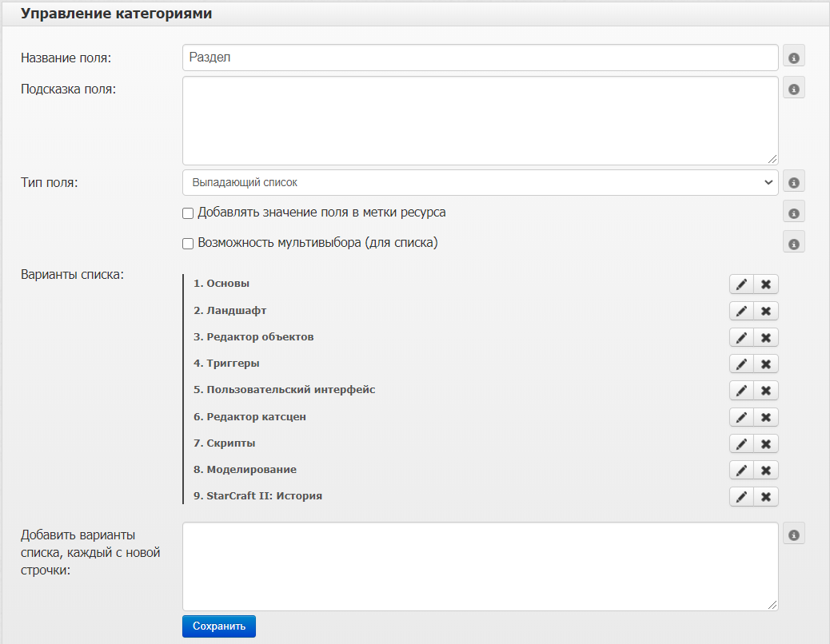Toggle "Возможность мультивыбора" checkbox

point(188,243)
